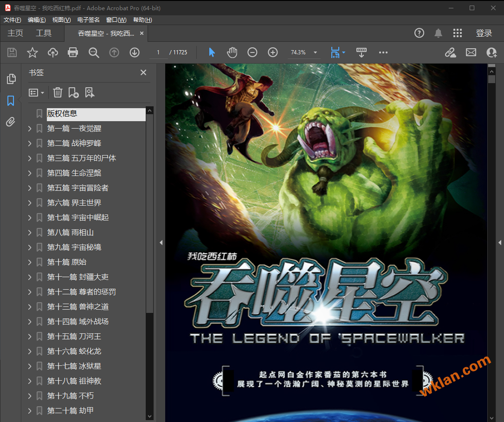Viewport: 504px width, 422px height.
Task: Collapse the left navigation pane arrow
Action: point(161,242)
